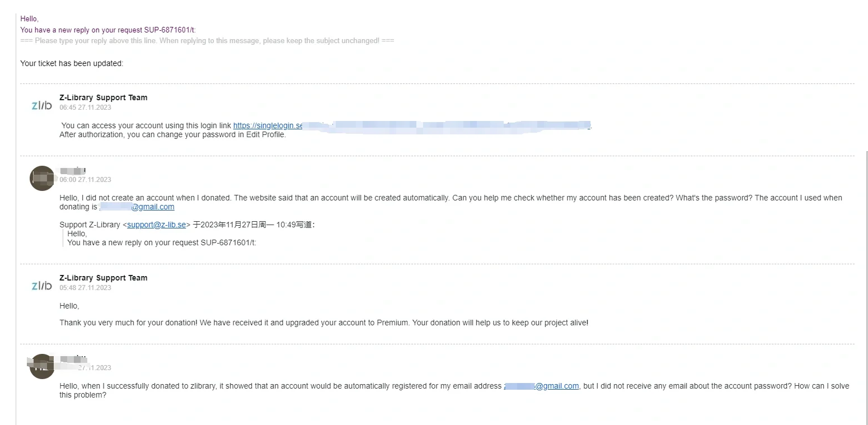Click the "After authorization" password instruction line
This screenshot has width=868, height=425.
173,134
